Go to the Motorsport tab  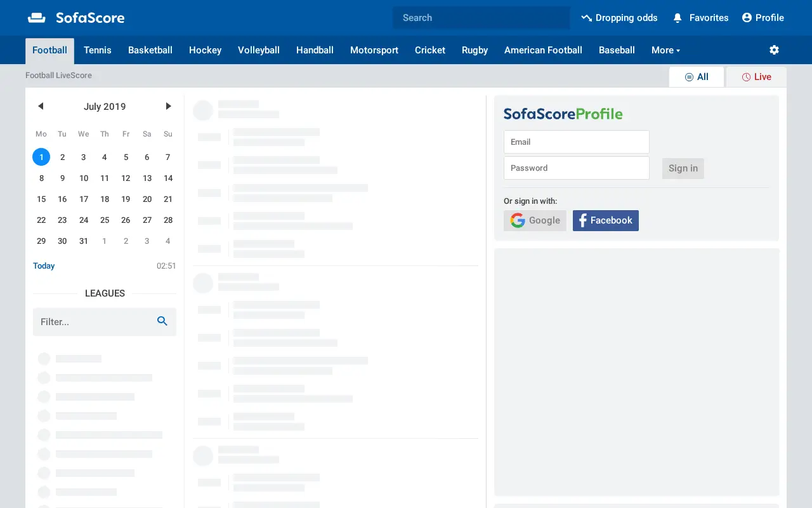(374, 50)
